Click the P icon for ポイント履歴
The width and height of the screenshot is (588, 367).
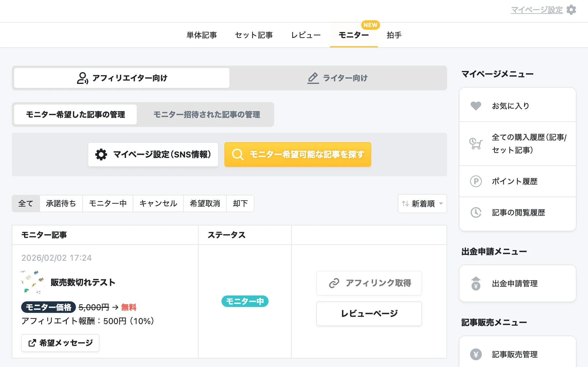click(x=476, y=181)
